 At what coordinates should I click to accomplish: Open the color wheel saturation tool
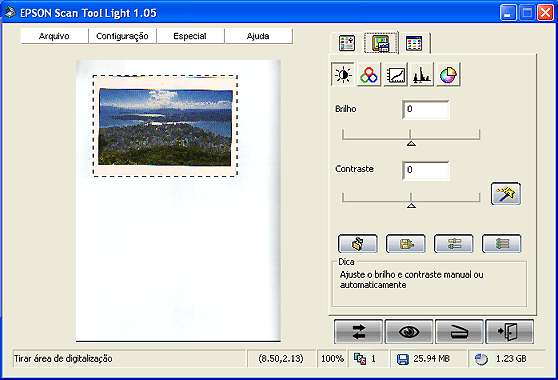click(x=448, y=74)
